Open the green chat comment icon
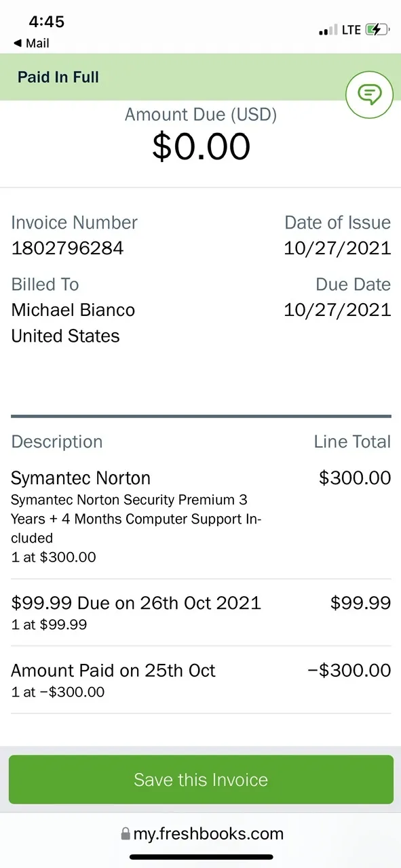Viewport: 401px width, 868px height. point(369,94)
